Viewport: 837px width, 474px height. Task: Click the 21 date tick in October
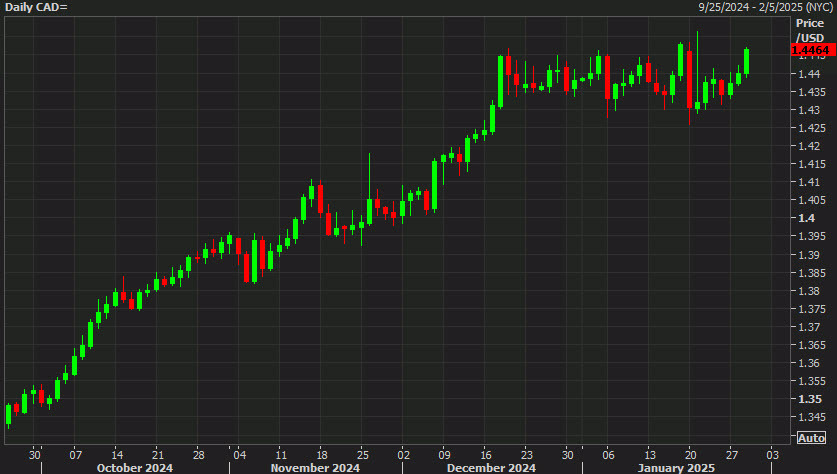tap(157, 455)
